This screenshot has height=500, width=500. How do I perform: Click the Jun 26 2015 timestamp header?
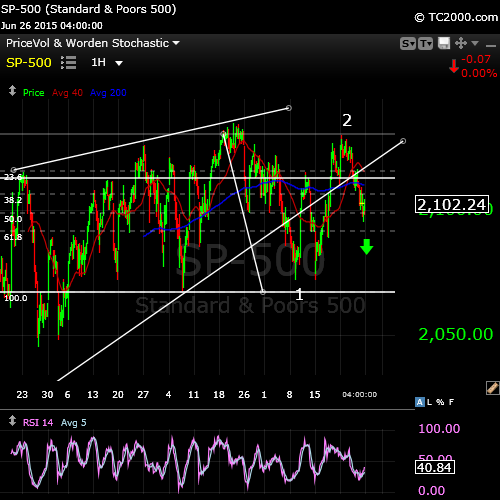(x=52, y=26)
